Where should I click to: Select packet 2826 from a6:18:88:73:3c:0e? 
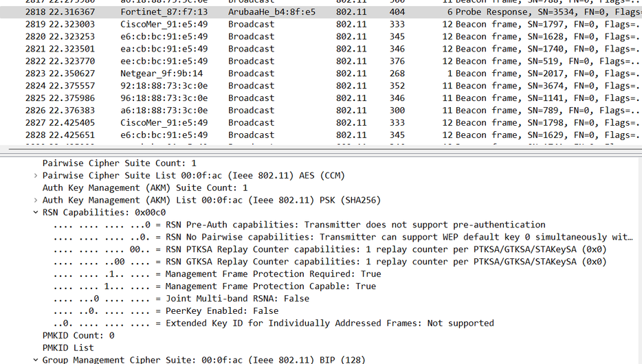tap(275, 111)
